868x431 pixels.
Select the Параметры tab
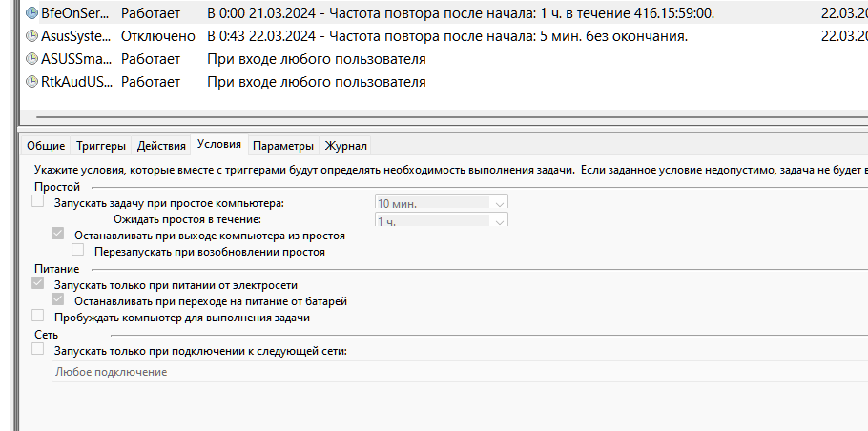pyautogui.click(x=283, y=146)
